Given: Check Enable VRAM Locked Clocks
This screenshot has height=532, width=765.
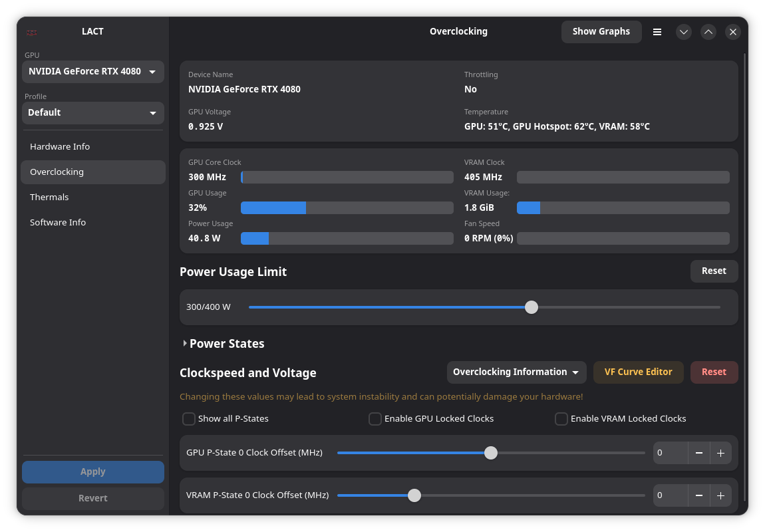Looking at the screenshot, I should (561, 419).
